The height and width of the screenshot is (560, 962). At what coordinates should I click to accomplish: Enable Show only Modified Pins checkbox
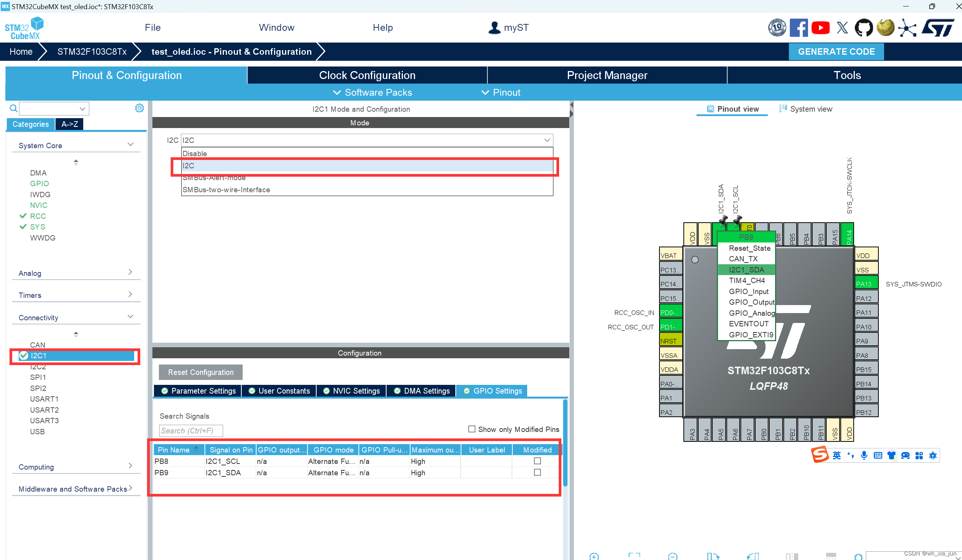472,429
